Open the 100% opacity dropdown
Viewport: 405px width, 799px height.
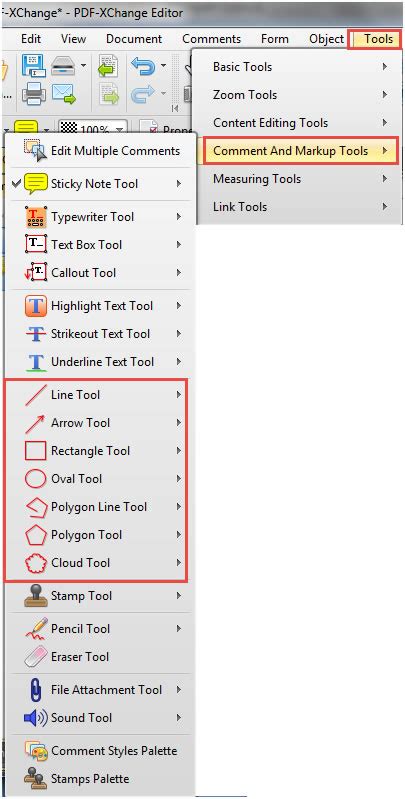pyautogui.click(x=92, y=129)
